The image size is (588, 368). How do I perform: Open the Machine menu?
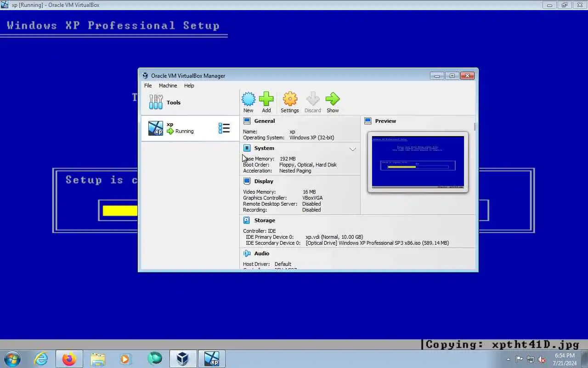(168, 86)
